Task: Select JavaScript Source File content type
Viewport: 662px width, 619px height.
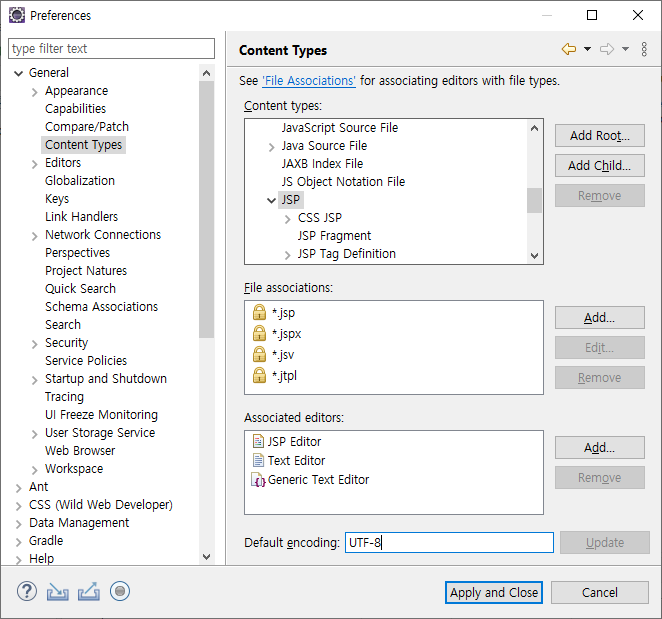Action: tap(339, 128)
